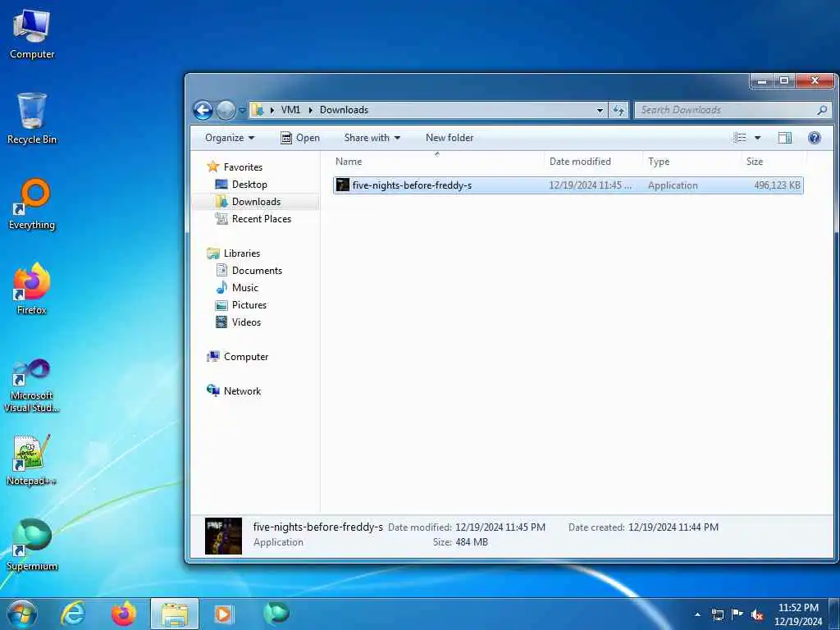Click the Open toolbar button

coord(300,138)
